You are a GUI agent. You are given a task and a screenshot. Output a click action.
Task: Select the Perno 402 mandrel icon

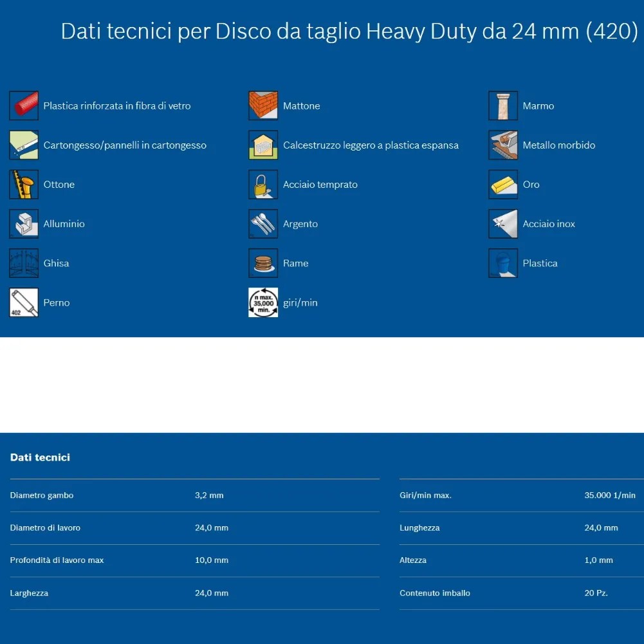24,302
